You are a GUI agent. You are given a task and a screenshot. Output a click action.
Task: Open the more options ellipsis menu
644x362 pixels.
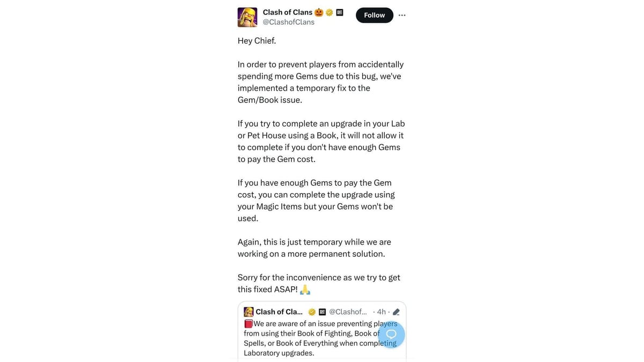point(401,15)
